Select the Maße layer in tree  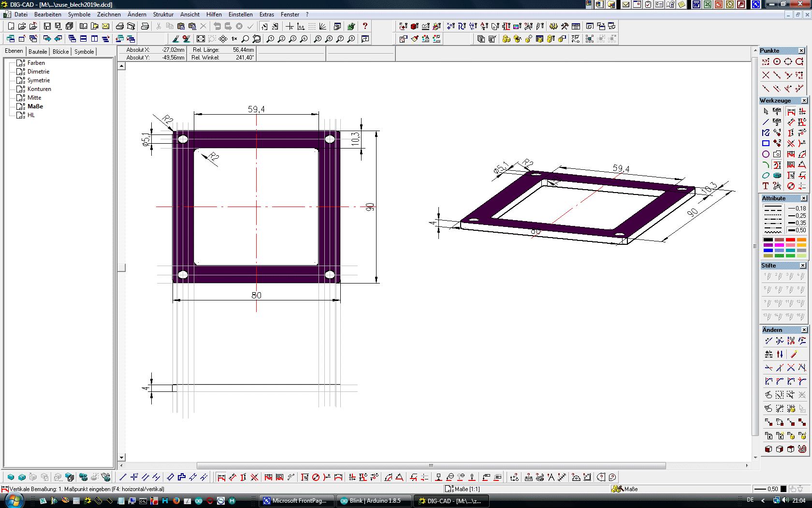tap(35, 106)
